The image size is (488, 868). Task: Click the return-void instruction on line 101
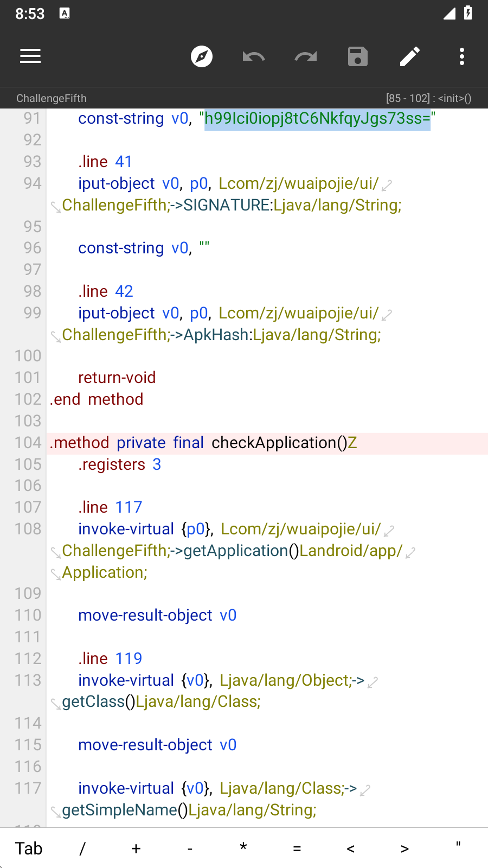(117, 378)
